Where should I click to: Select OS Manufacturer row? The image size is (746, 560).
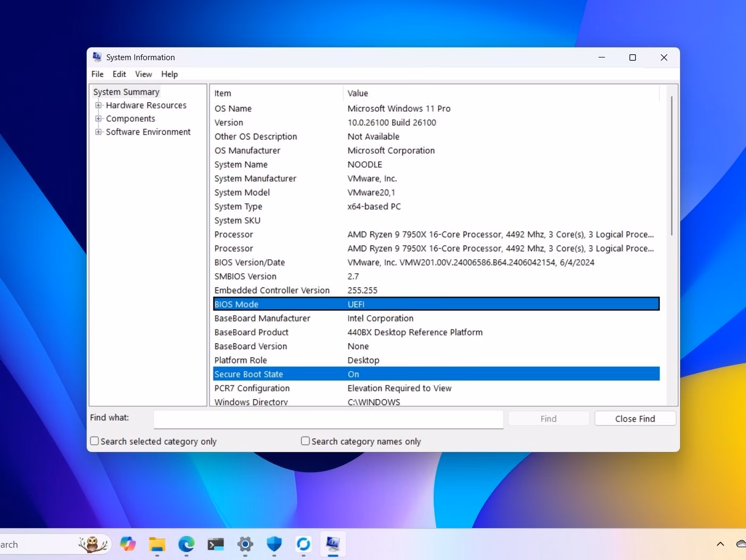pos(436,151)
